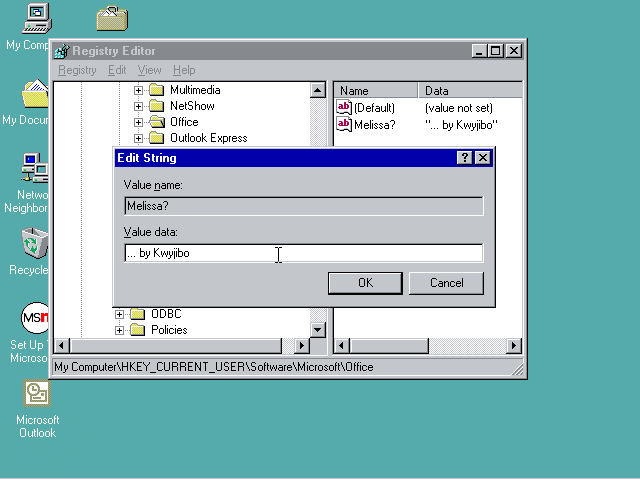Select the Policies key label
This screenshot has width=640, height=480.
coord(169,330)
